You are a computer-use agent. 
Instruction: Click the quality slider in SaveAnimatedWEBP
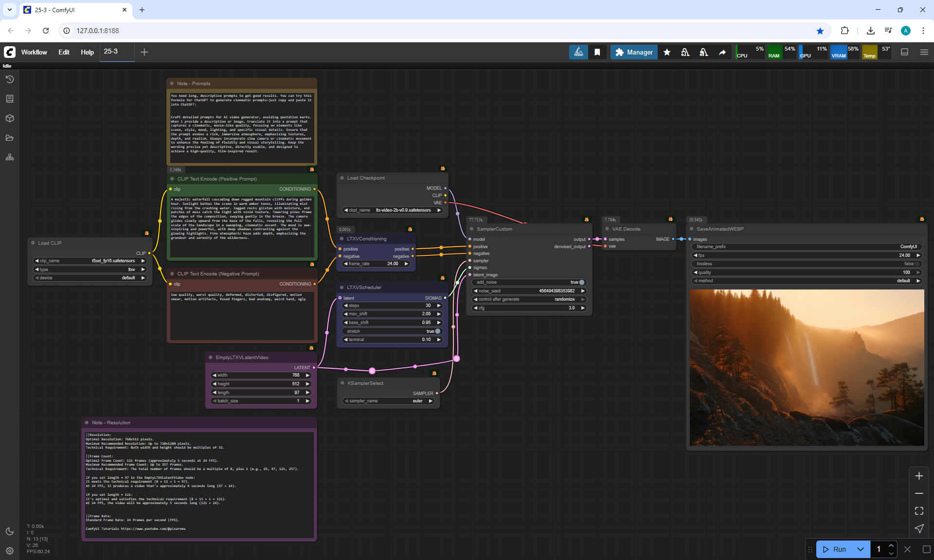pos(807,272)
